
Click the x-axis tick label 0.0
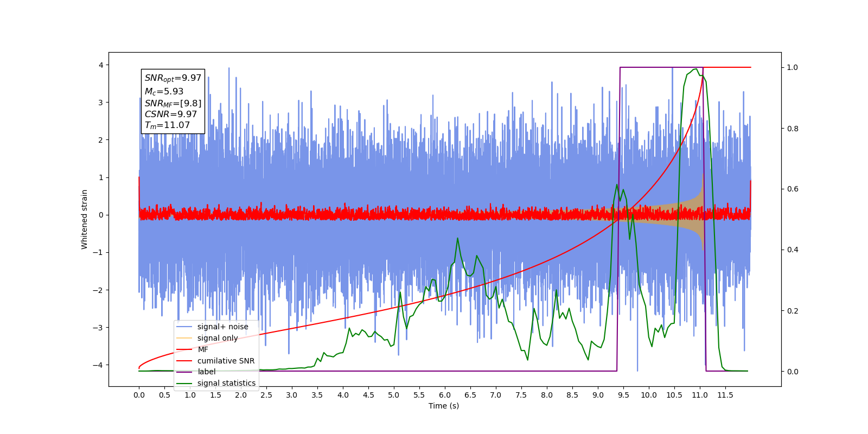(x=139, y=395)
